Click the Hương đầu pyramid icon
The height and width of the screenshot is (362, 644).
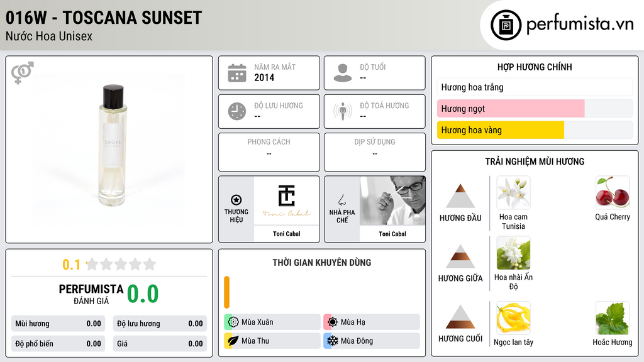460,196
